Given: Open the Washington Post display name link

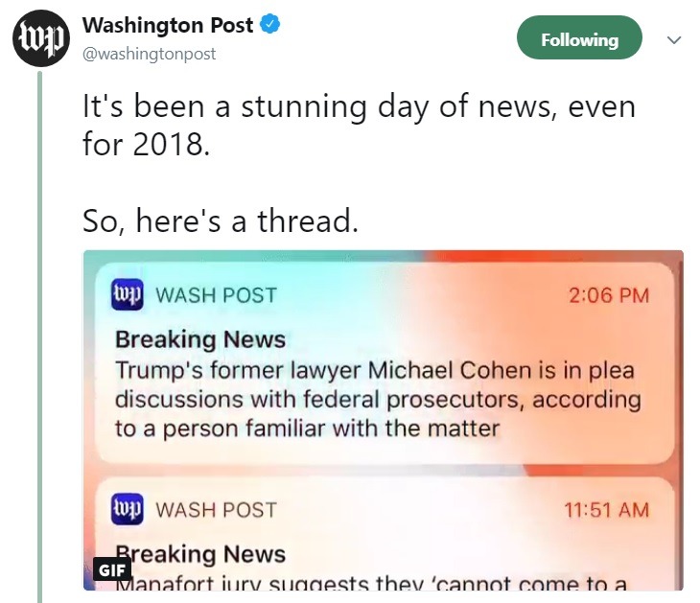Looking at the screenshot, I should tap(168, 26).
